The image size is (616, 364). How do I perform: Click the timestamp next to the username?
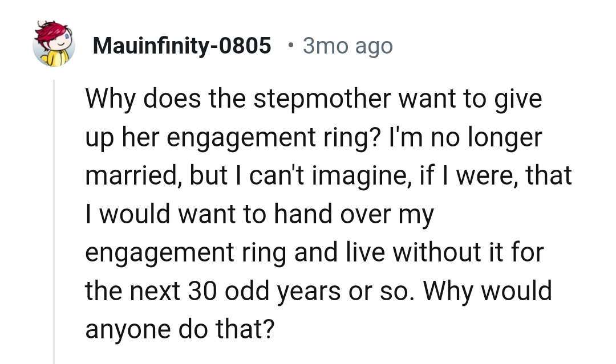tap(347, 46)
